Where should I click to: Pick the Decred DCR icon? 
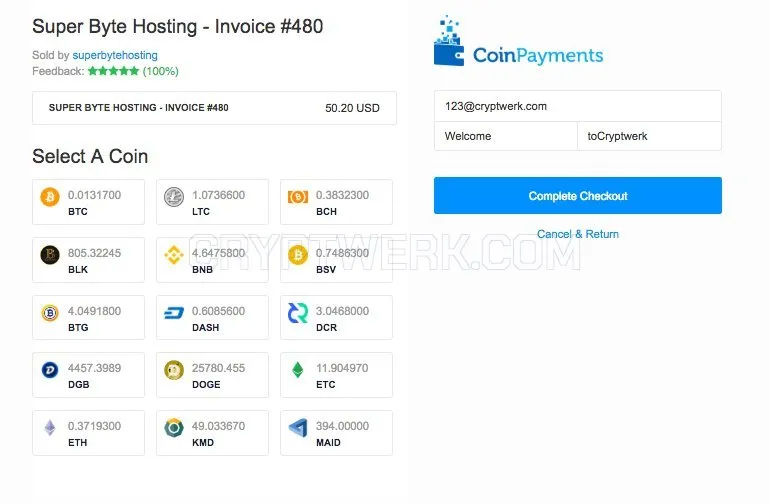pyautogui.click(x=298, y=312)
